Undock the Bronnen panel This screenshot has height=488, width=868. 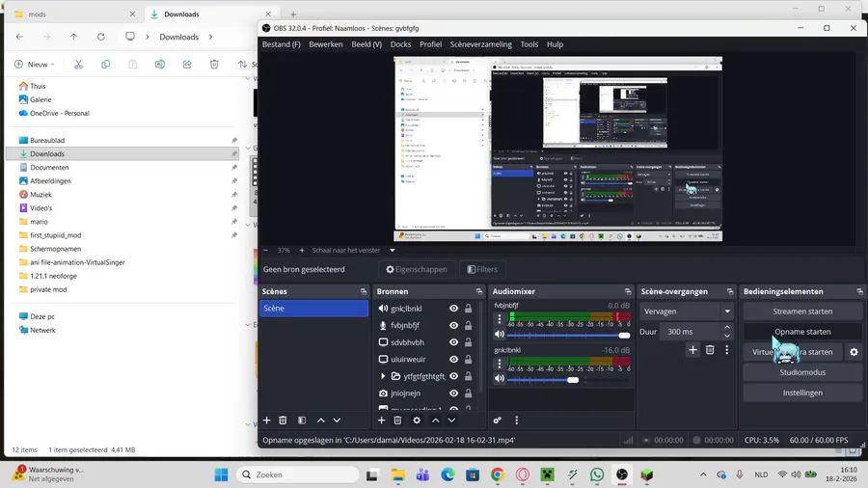click(478, 291)
